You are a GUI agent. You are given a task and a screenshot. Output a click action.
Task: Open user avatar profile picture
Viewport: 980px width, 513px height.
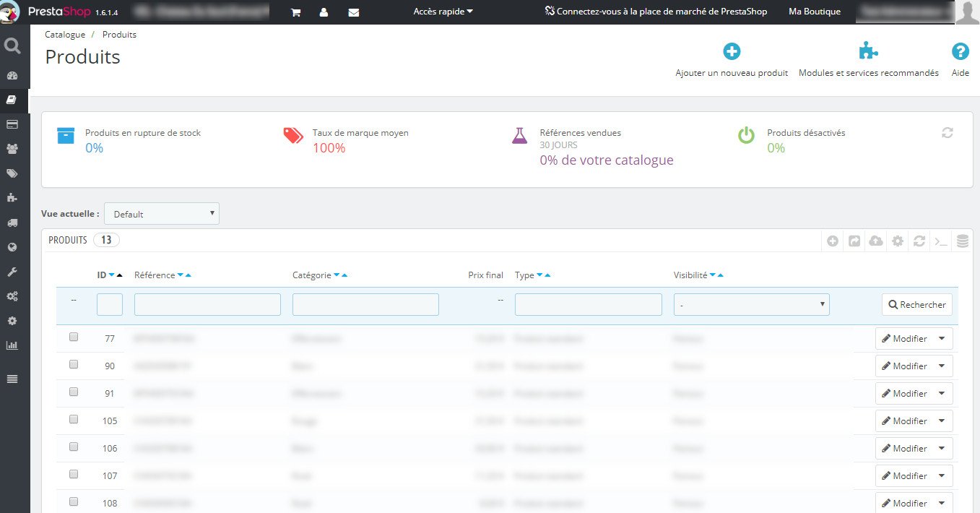click(967, 12)
